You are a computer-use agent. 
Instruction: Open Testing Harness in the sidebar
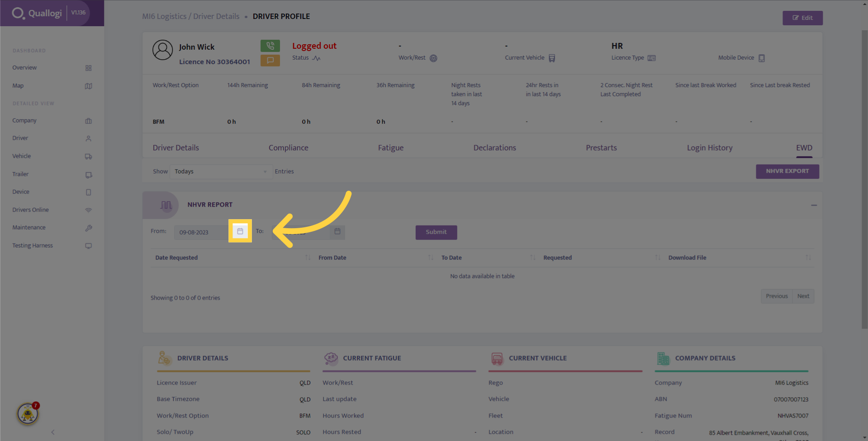click(x=33, y=246)
